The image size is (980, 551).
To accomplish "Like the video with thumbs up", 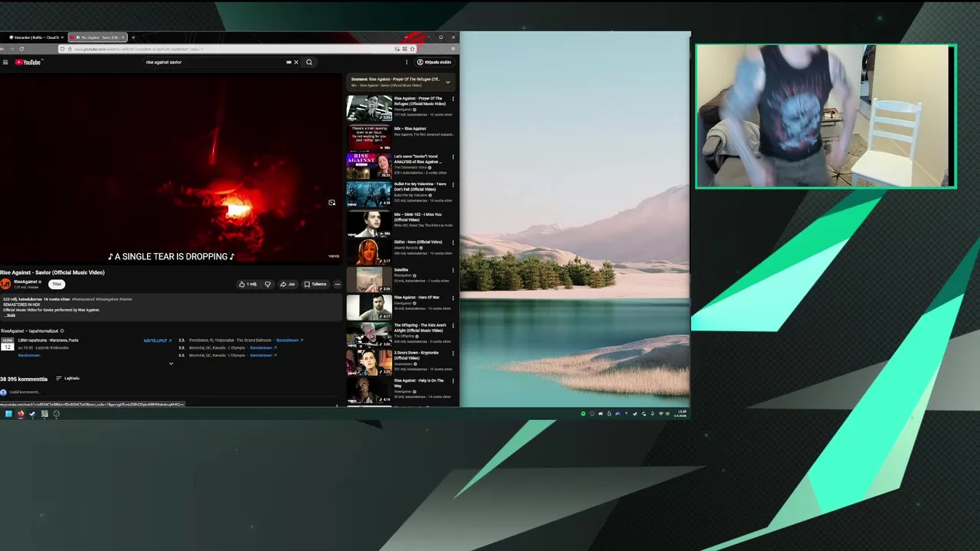I will click(x=247, y=284).
